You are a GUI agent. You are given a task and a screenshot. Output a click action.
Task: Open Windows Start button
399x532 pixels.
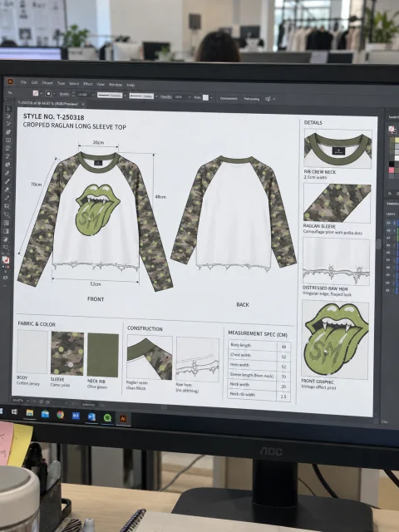(x=14, y=411)
